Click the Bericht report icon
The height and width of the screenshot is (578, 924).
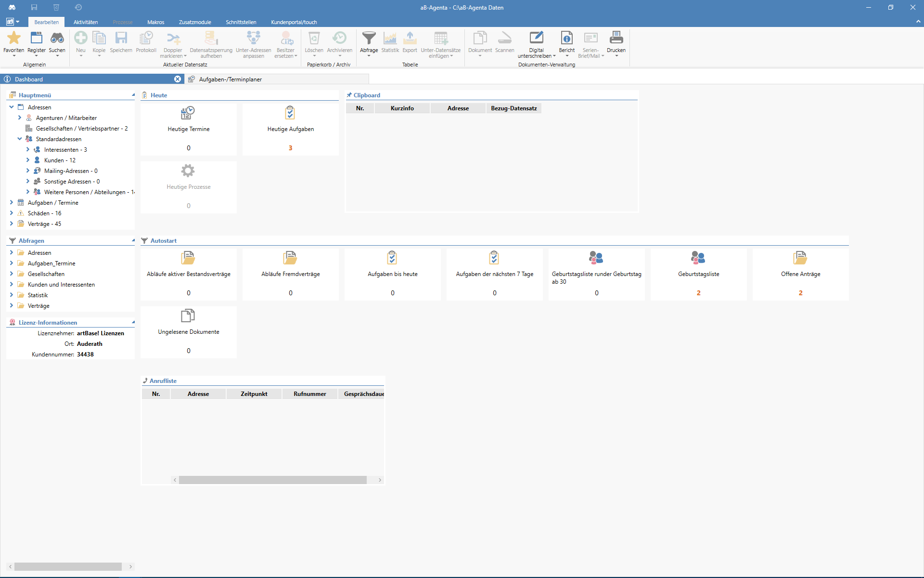[x=567, y=38]
